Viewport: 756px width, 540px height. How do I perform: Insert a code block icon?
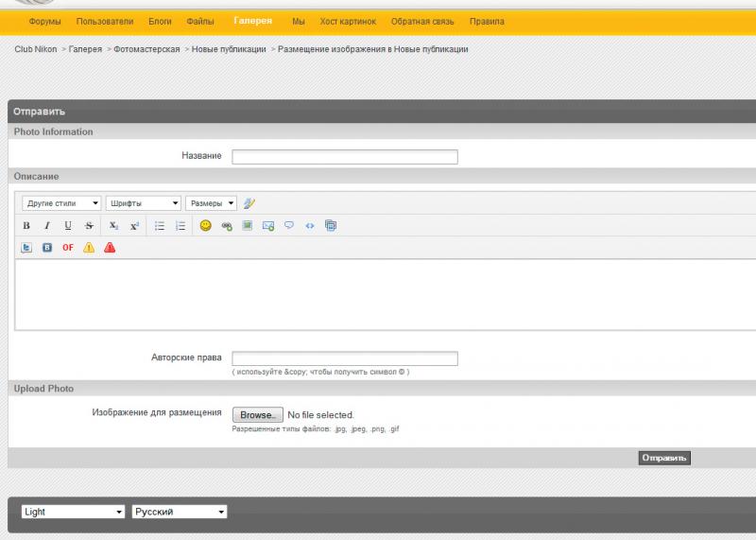(310, 225)
